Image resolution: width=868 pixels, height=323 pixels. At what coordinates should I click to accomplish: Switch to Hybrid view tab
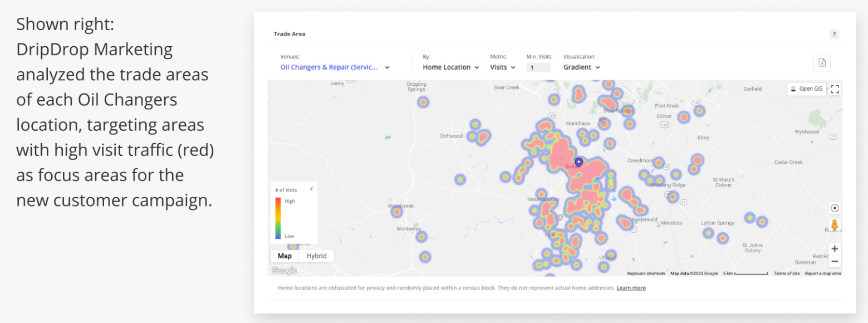pyautogui.click(x=316, y=256)
